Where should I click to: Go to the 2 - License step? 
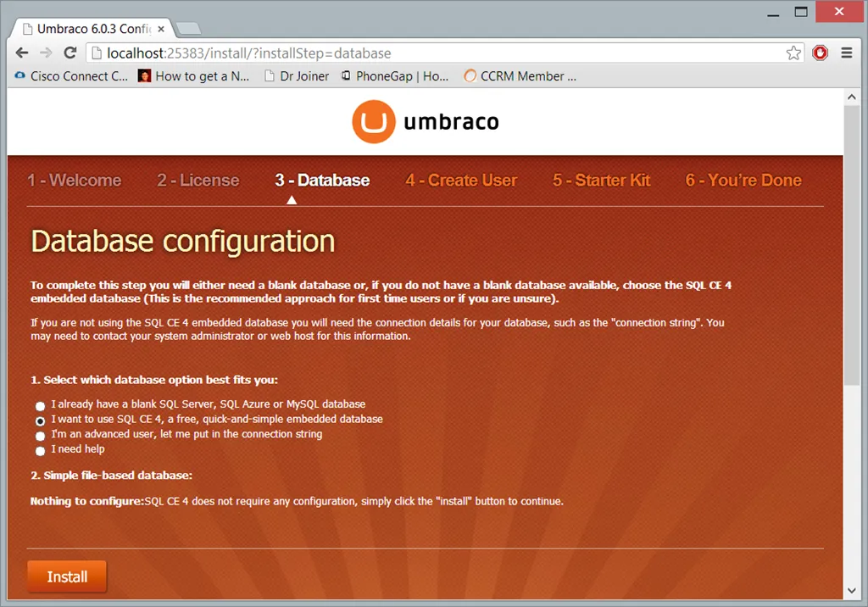tap(198, 181)
